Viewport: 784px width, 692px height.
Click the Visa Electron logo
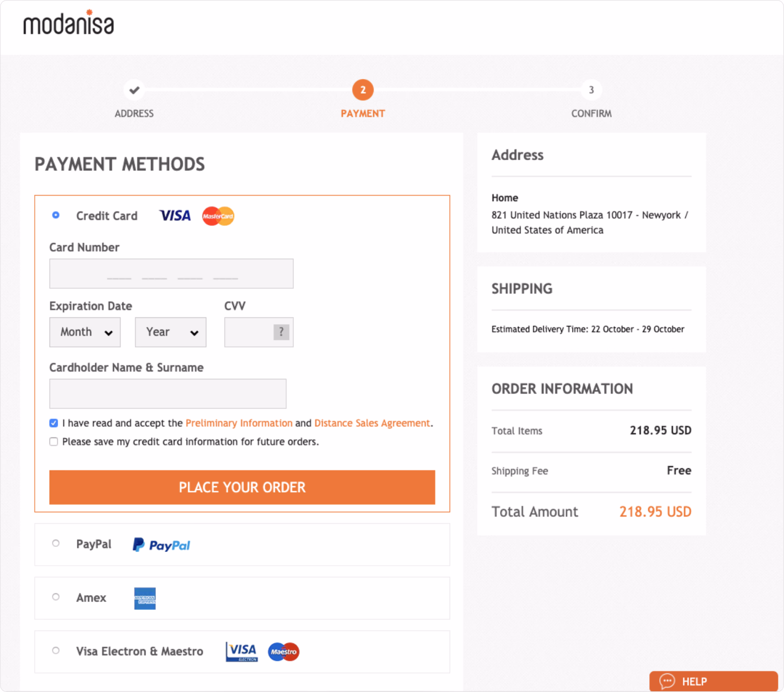click(242, 652)
